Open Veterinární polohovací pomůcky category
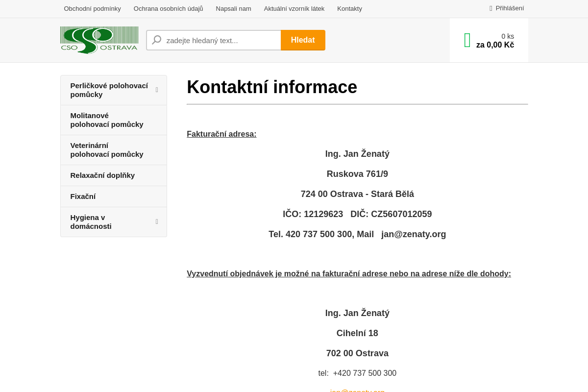Screen dimensions: 588x392 point(107,149)
